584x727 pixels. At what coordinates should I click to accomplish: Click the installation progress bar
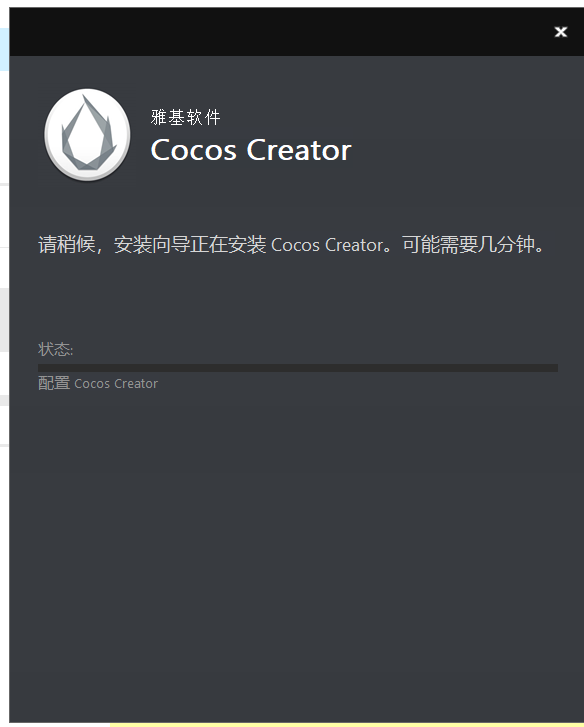pos(298,368)
